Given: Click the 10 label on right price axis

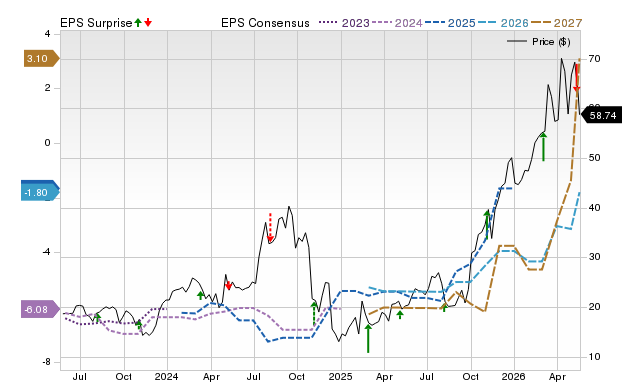Looking at the screenshot, I should tap(595, 357).
